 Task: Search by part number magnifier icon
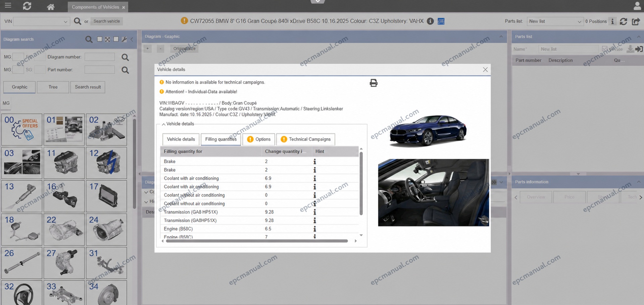[125, 70]
